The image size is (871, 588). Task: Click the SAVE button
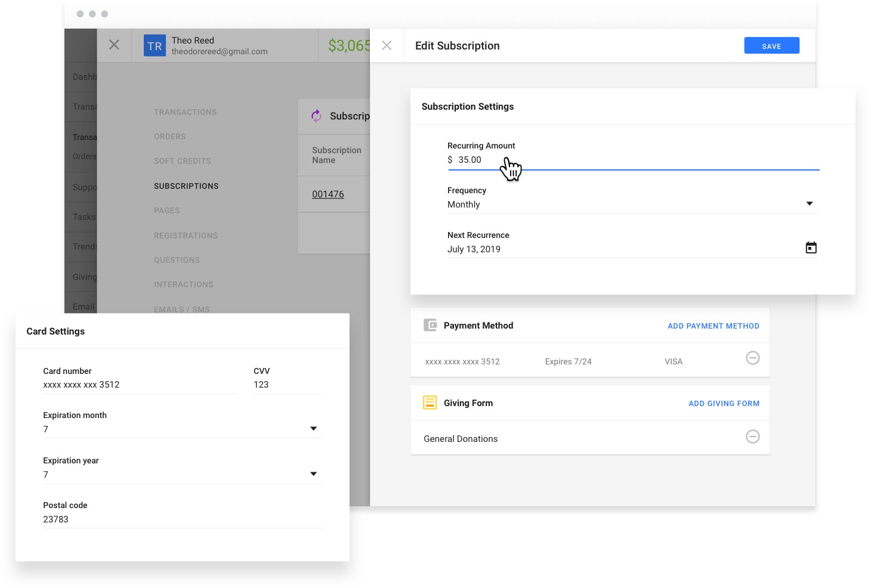(771, 45)
